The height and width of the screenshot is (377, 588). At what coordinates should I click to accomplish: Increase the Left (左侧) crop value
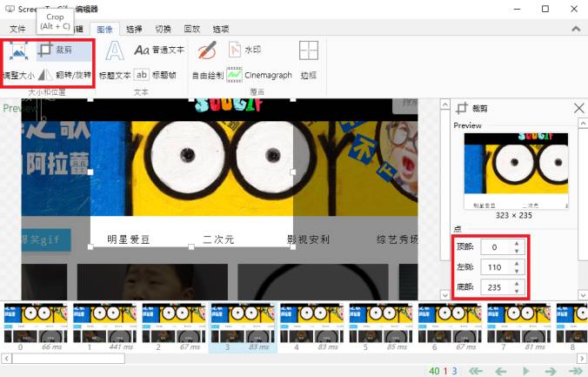click(x=517, y=264)
